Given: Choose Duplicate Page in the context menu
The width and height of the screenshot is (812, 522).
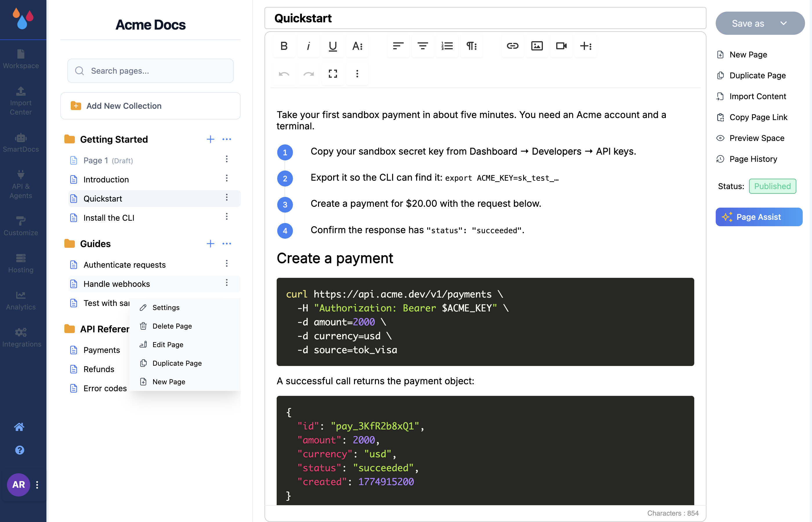Looking at the screenshot, I should tap(185, 363).
